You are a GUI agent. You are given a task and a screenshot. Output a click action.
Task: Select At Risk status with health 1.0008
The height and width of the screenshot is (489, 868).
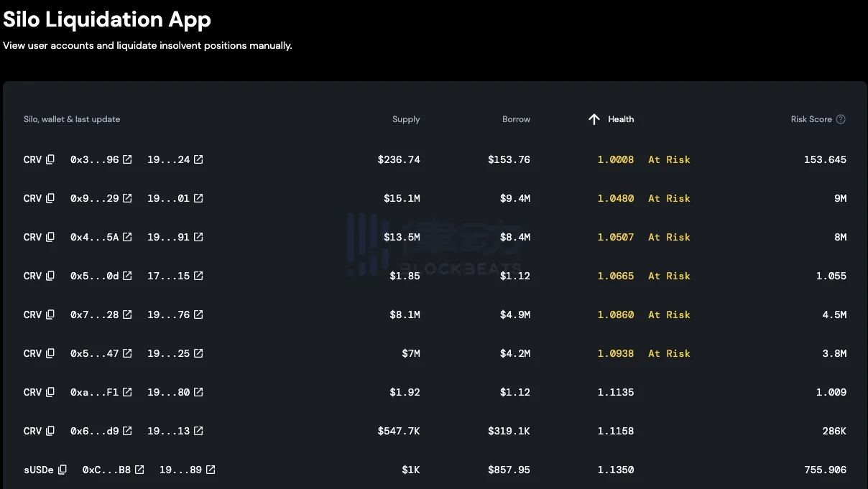(669, 159)
